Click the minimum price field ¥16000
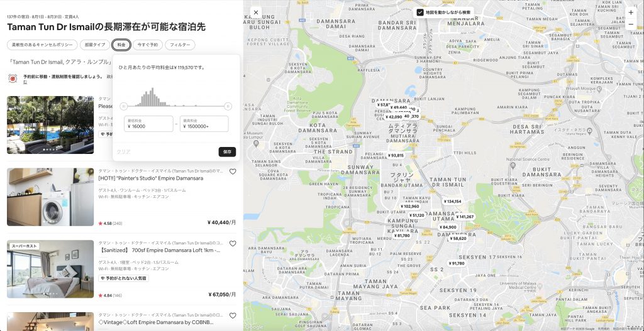Image resolution: width=644 pixels, height=331 pixels. click(148, 124)
